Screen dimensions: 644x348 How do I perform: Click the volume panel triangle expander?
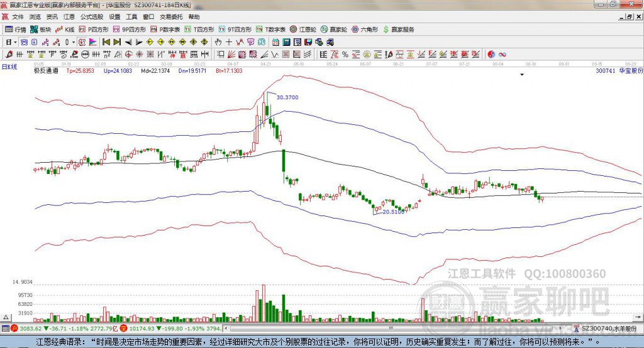point(6,317)
